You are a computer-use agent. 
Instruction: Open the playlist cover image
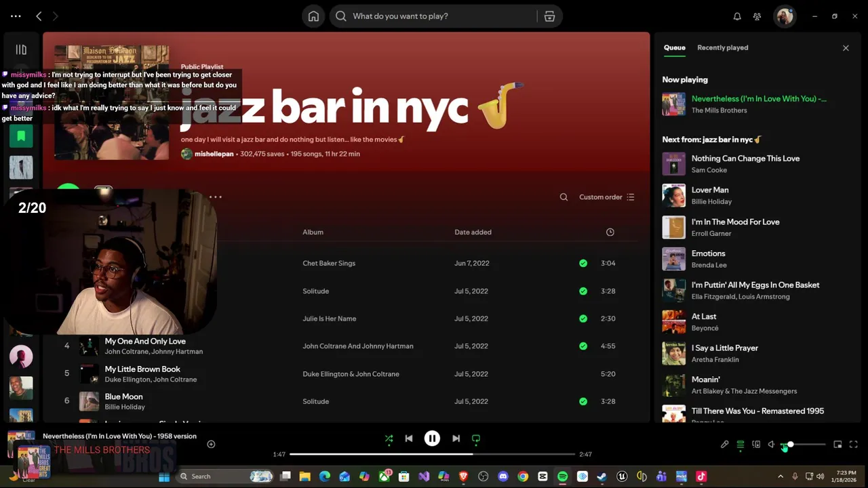click(112, 102)
